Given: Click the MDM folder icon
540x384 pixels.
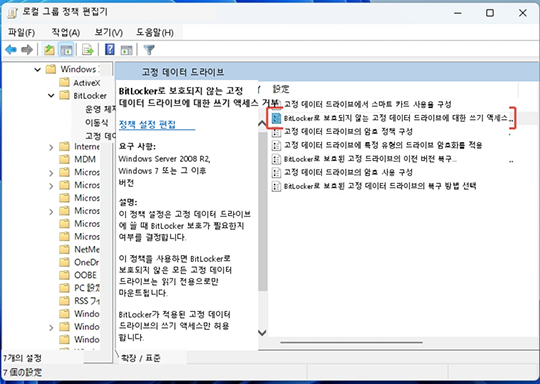Looking at the screenshot, I should click(64, 159).
